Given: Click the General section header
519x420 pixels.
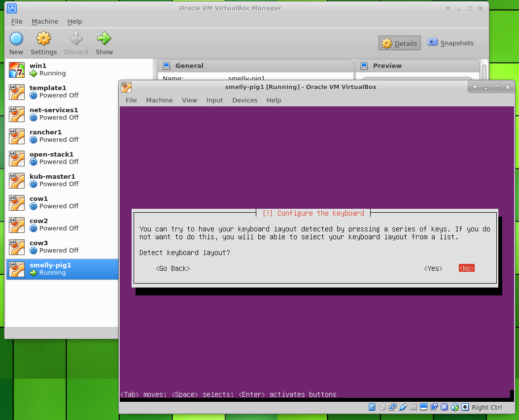Looking at the screenshot, I should [255, 65].
